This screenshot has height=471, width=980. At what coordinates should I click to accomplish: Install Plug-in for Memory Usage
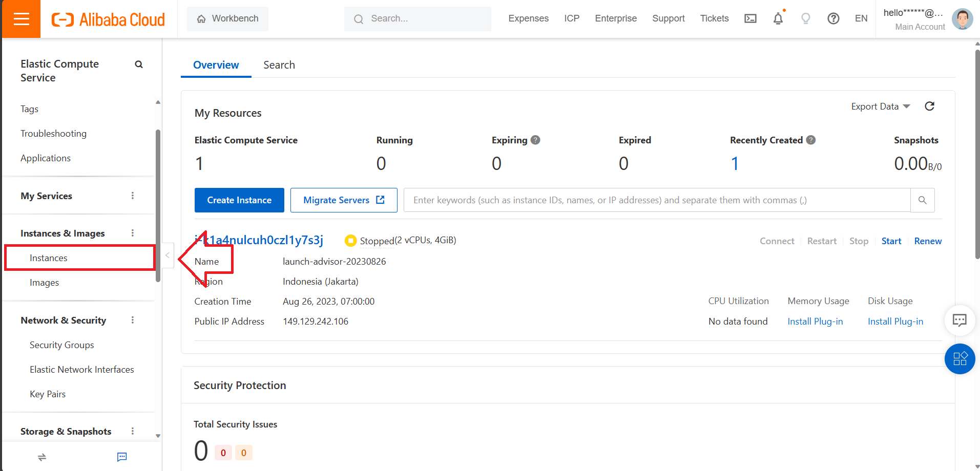click(815, 322)
